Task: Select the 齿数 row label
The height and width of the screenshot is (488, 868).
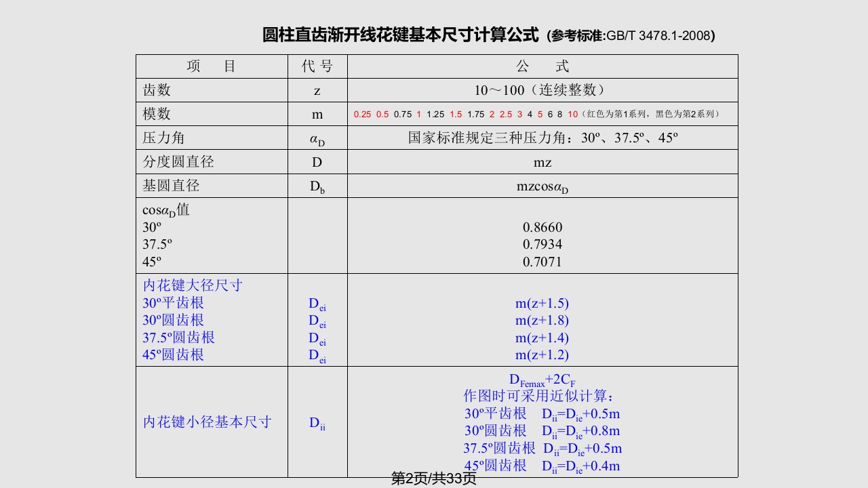Action: click(x=157, y=90)
